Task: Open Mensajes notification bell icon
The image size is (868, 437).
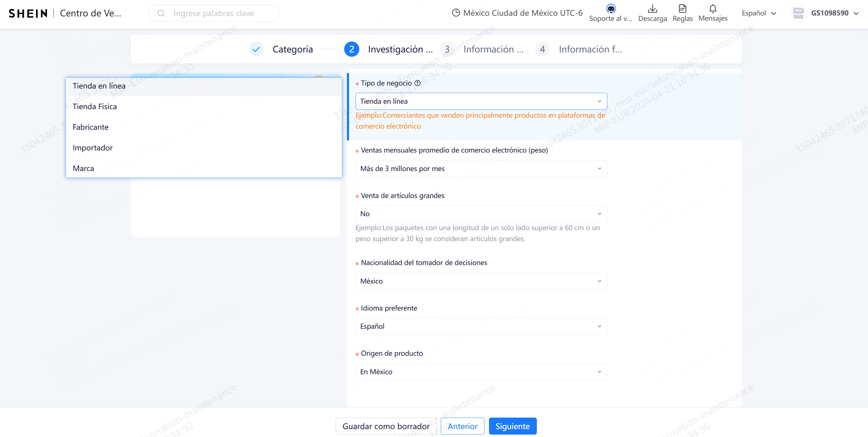Action: pos(712,8)
